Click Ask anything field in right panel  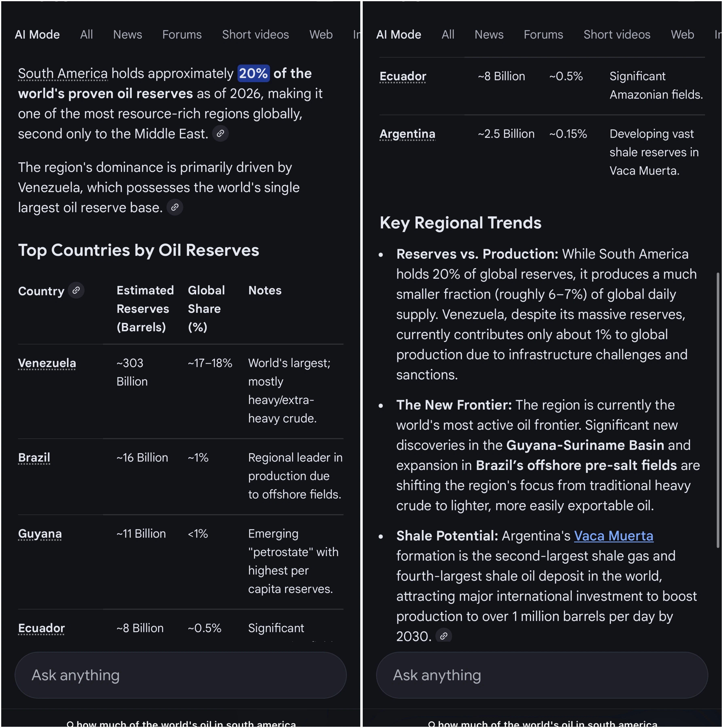(542, 675)
